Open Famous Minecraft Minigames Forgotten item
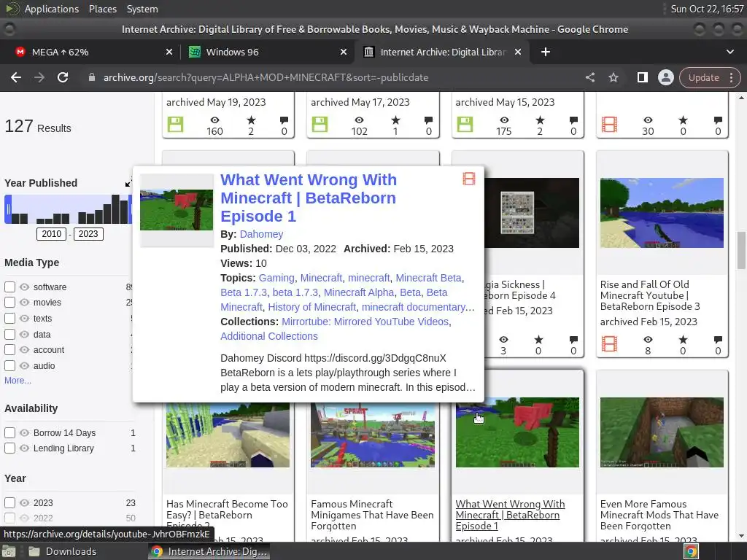The height and width of the screenshot is (560, 747). 372,515
